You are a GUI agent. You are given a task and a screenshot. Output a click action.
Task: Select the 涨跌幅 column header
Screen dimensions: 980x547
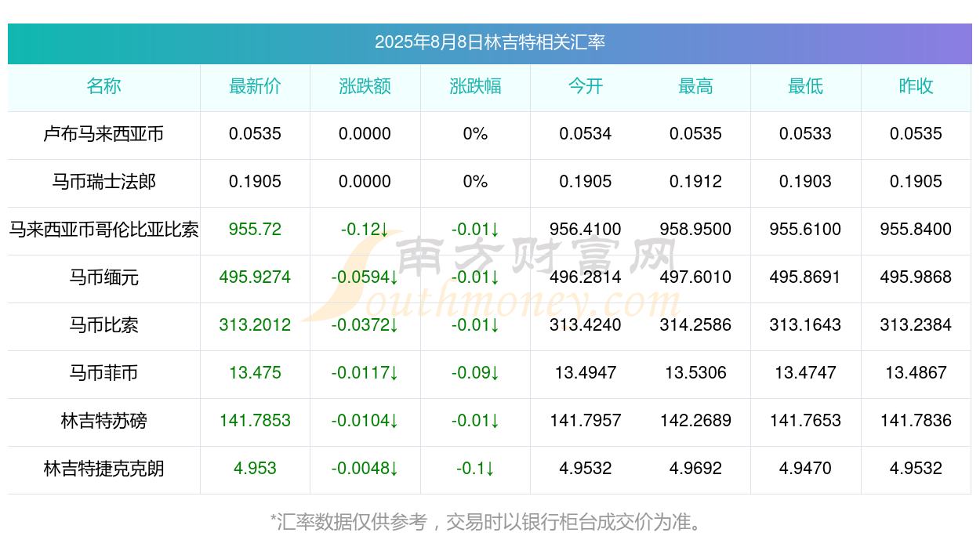point(475,86)
